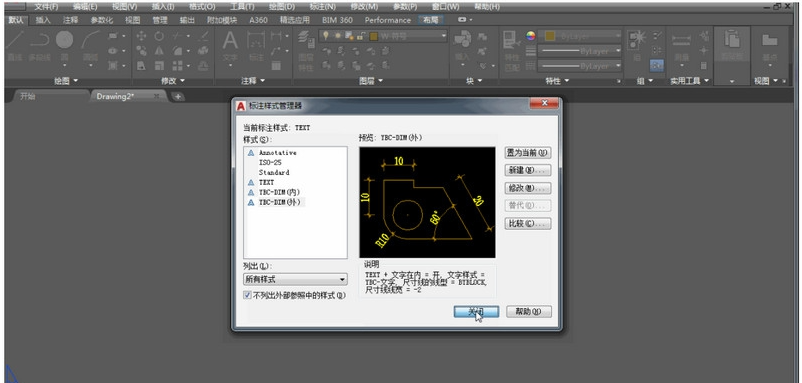Click the 比较 (Compare) button

[528, 223]
